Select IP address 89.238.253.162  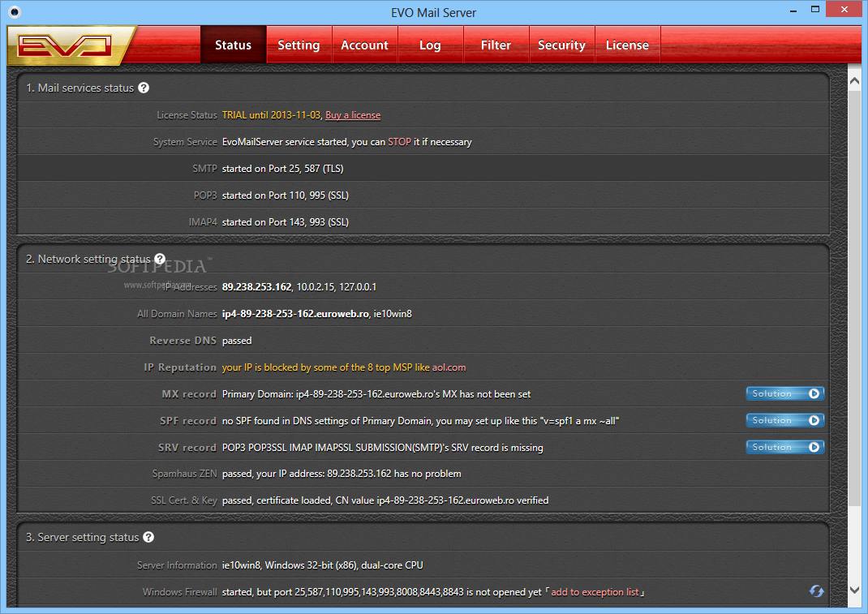coord(257,287)
